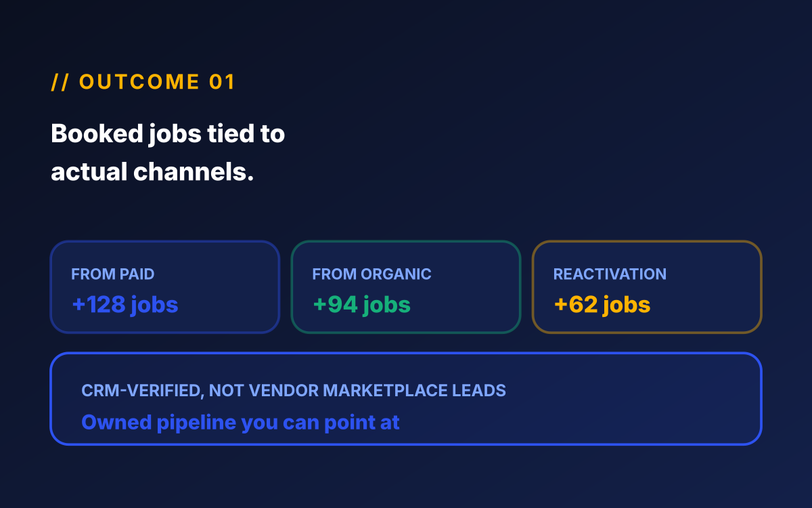Image resolution: width=812 pixels, height=508 pixels.
Task: Click the '+94 jobs' value
Action: pos(361,305)
